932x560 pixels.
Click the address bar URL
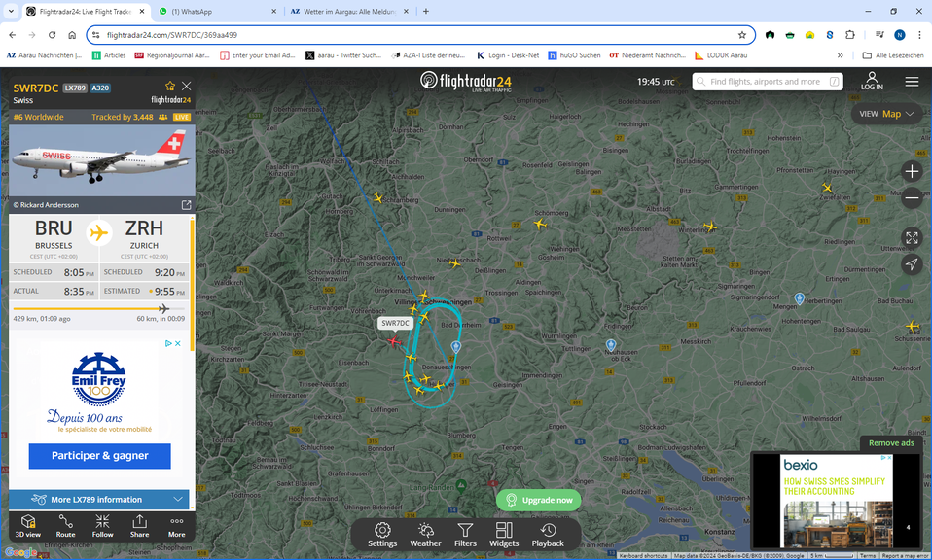pos(172,35)
